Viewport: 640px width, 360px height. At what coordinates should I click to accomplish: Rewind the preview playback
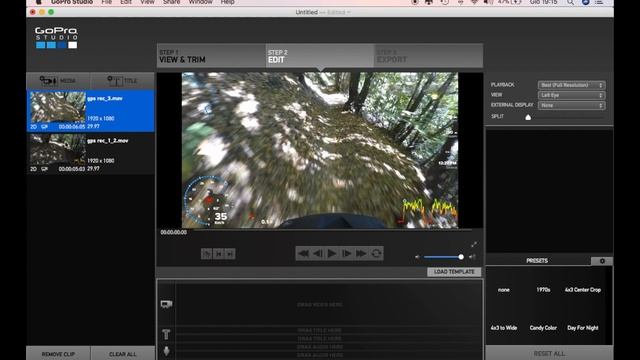coord(303,253)
